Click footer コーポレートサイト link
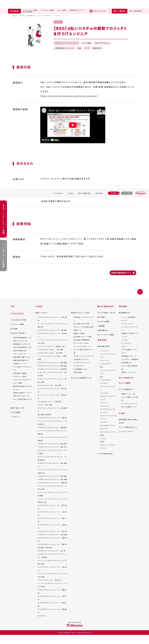Screen dimensions: 149x644 (x=126, y=432)
